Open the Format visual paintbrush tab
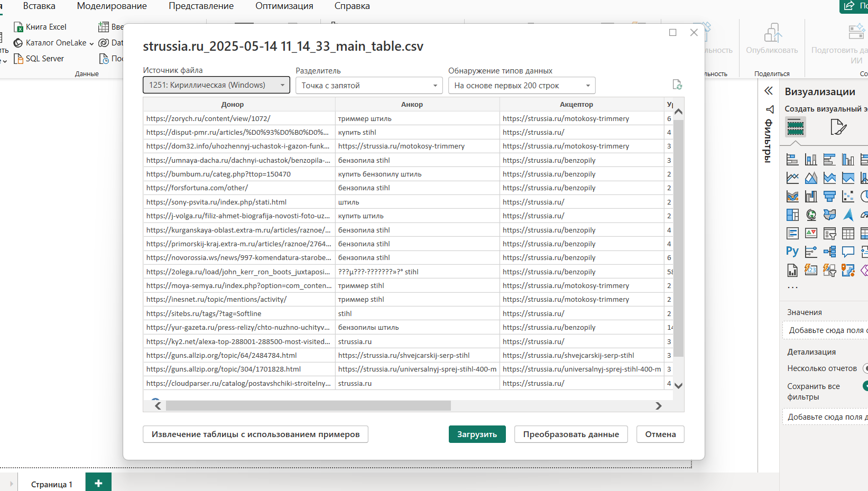Viewport: 868px width, 491px height. click(838, 127)
